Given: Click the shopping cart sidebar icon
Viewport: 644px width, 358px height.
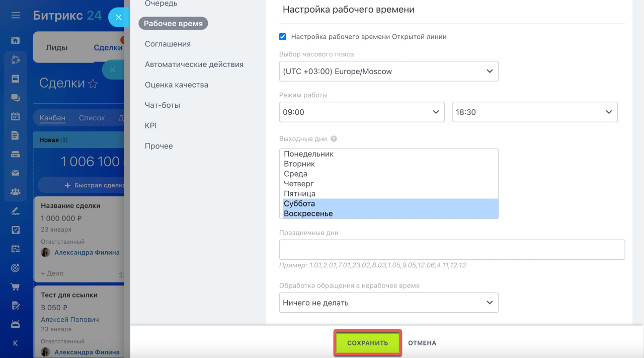Looking at the screenshot, I should tap(16, 287).
